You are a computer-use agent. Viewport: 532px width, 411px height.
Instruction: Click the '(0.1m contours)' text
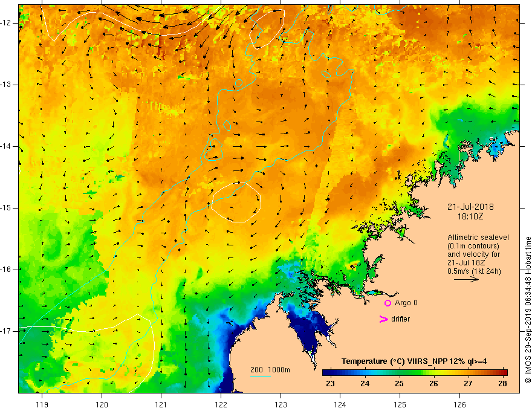[473, 246]
